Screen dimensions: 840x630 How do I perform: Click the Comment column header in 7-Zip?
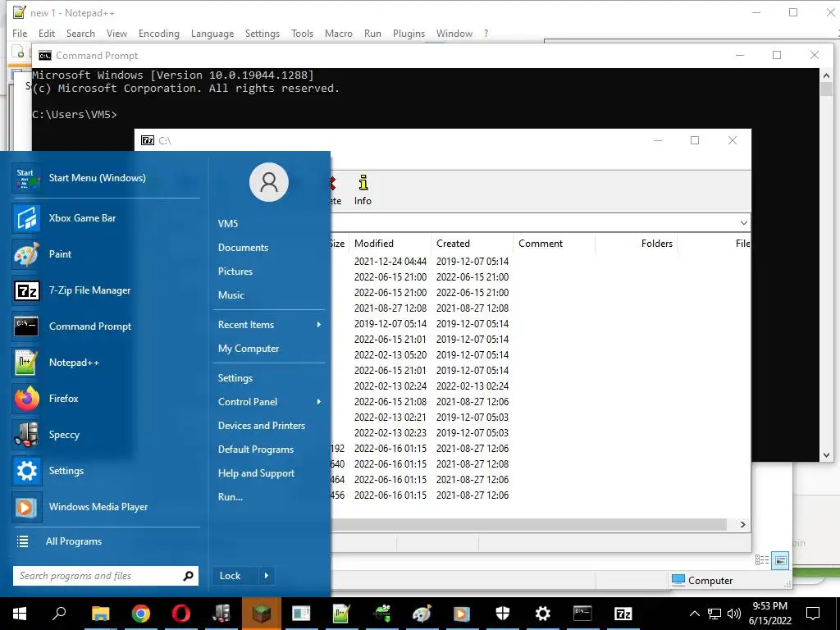(x=554, y=244)
